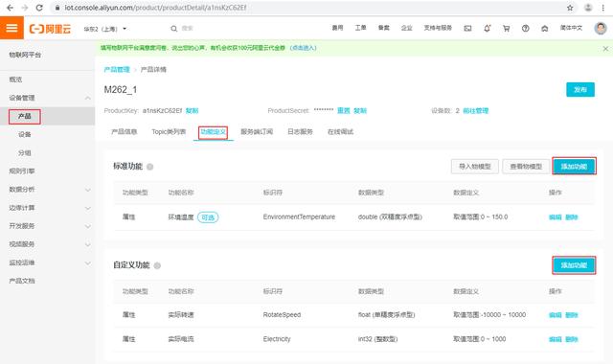Image resolution: width=613 pixels, height=364 pixels.
Task: Switch to the 在线调试 tab
Action: click(341, 132)
